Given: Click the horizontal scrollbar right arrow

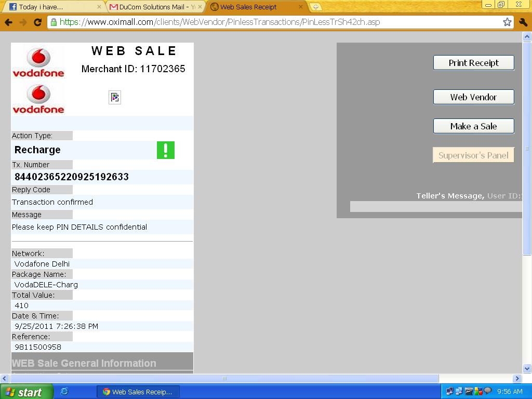Looking at the screenshot, I should point(517,378).
